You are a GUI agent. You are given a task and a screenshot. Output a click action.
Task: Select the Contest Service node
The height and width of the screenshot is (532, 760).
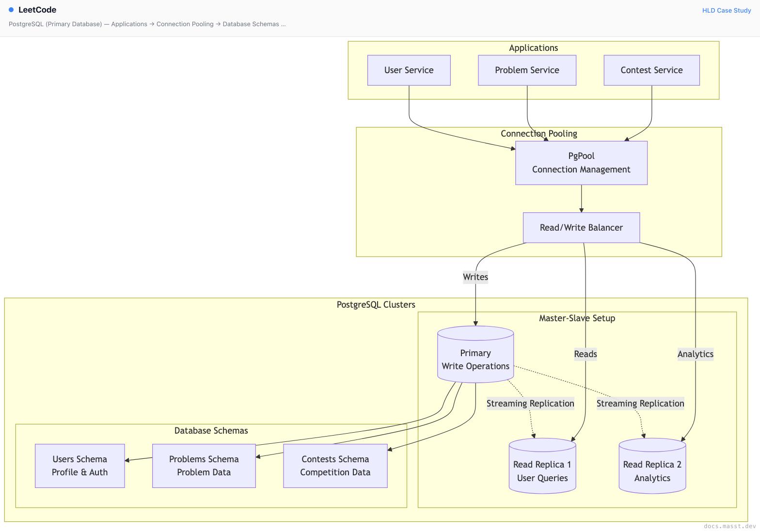[x=652, y=70]
